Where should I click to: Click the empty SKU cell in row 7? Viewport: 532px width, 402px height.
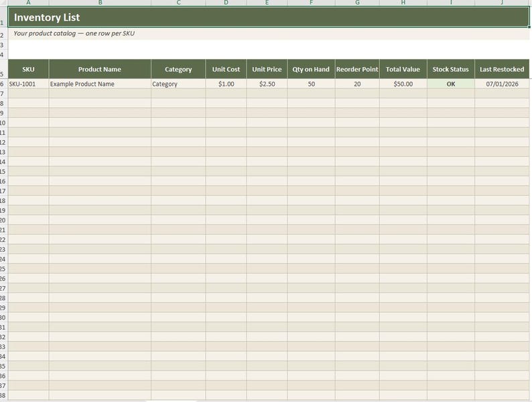(x=29, y=94)
